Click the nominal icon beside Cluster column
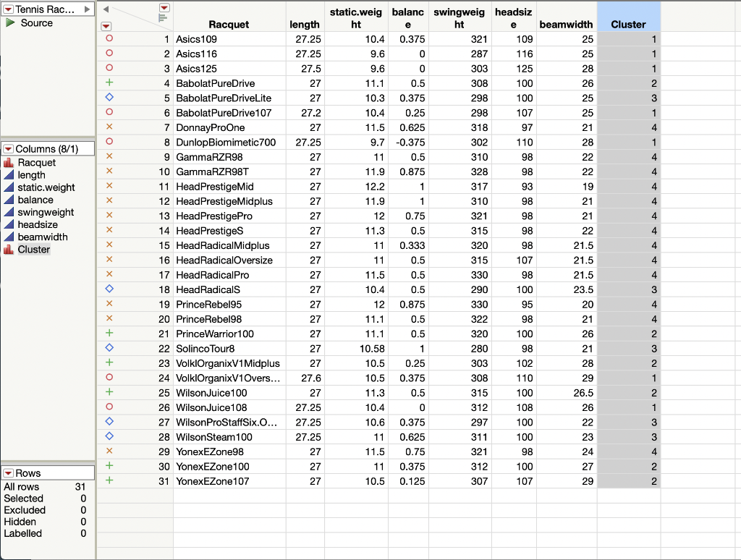 [9, 250]
